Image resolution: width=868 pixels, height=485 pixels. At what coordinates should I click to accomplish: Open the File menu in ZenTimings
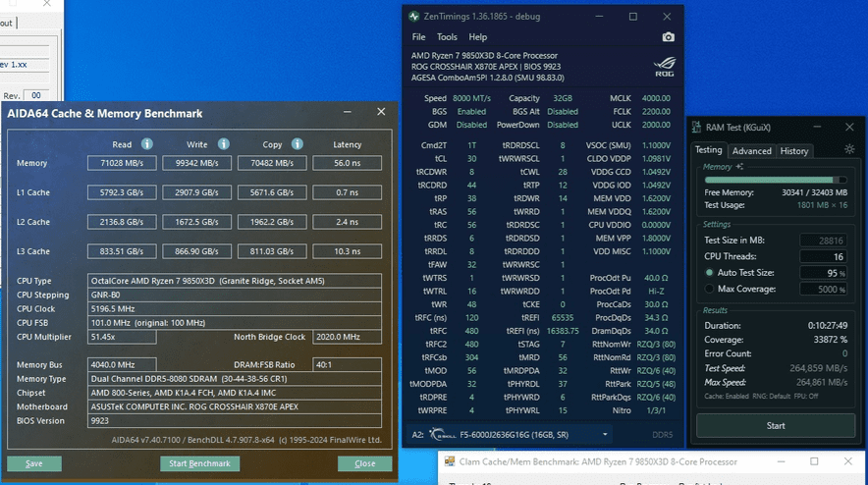pyautogui.click(x=418, y=37)
